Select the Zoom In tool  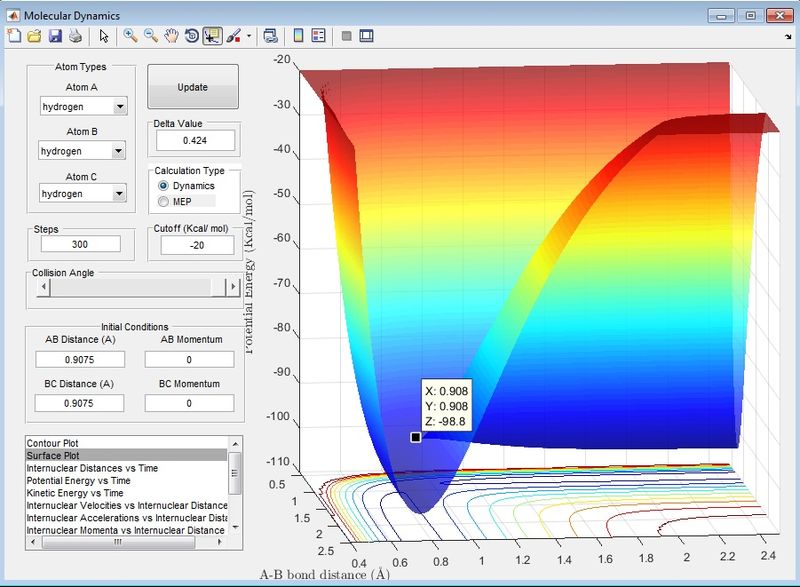point(130,36)
